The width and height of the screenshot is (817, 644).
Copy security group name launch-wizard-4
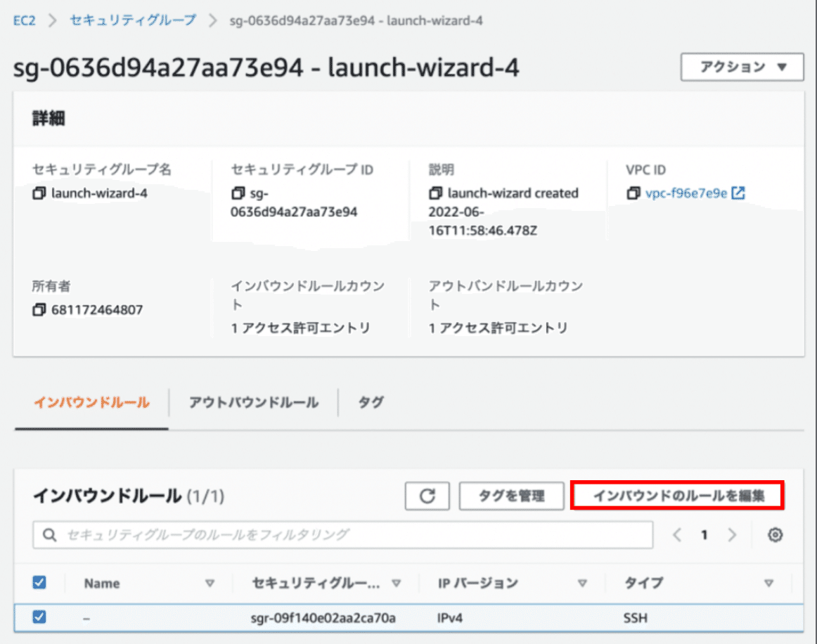(39, 193)
